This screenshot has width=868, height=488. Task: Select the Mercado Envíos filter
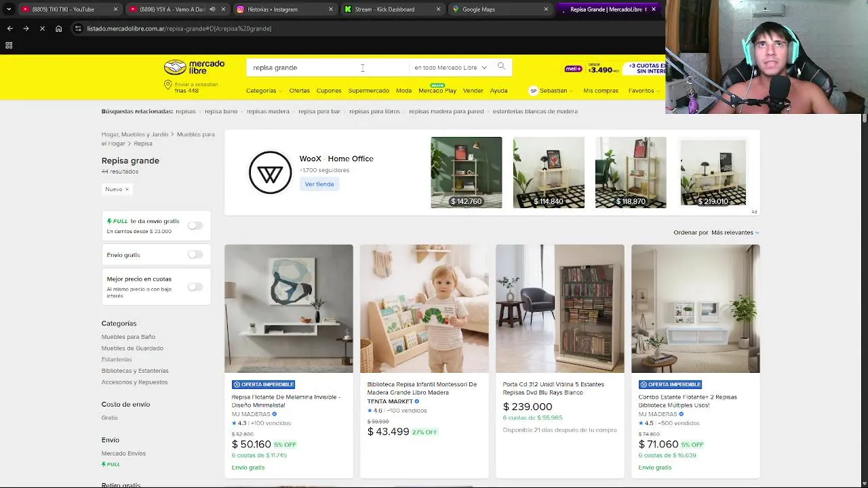pos(123,453)
